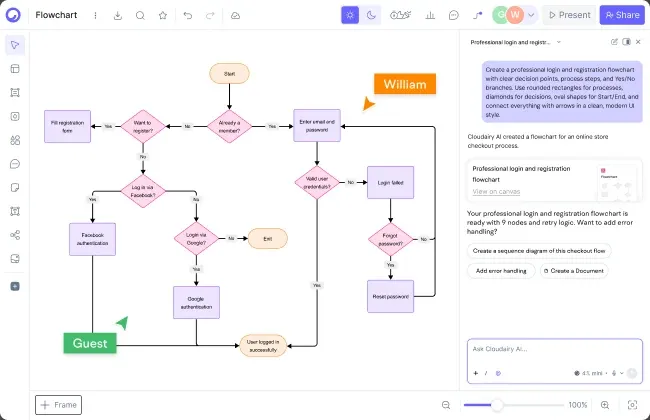
Task: Select the comment tool in left sidebar
Action: coord(15,164)
